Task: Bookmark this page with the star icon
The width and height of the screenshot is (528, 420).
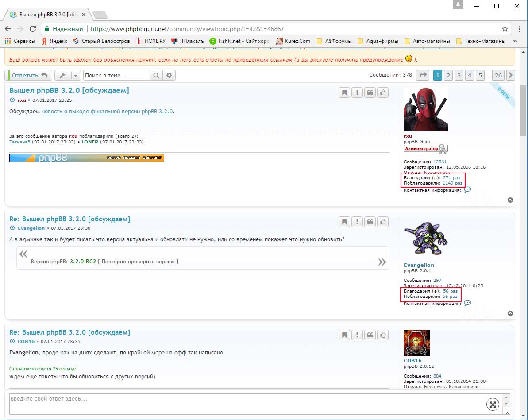Action: [505, 29]
